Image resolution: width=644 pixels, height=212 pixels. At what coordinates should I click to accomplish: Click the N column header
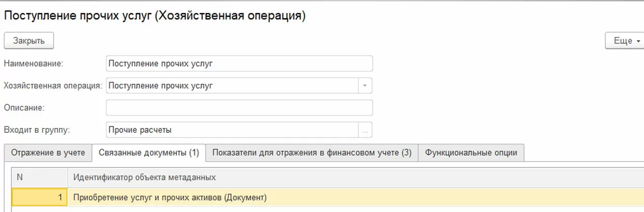point(40,178)
